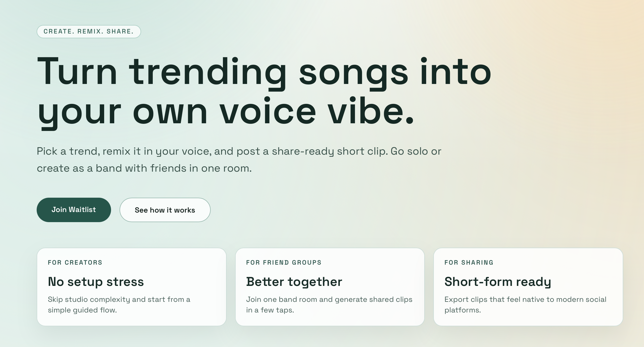The image size is (644, 347).
Task: Click the FOR CREATORS label
Action: tap(75, 262)
